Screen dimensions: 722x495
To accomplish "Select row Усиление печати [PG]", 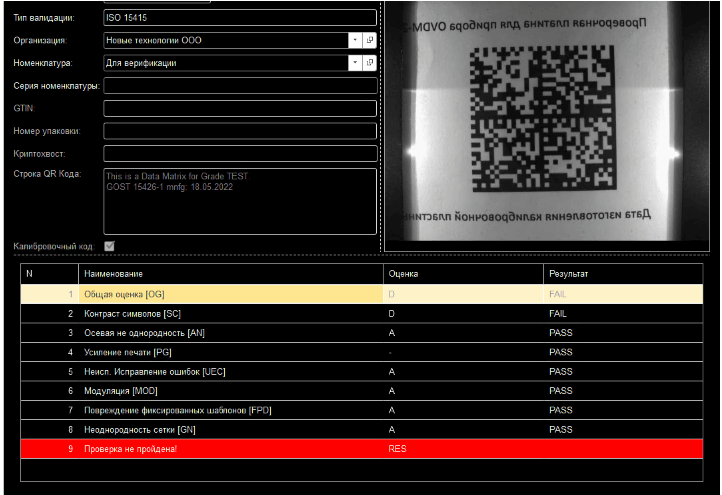I will pos(361,352).
